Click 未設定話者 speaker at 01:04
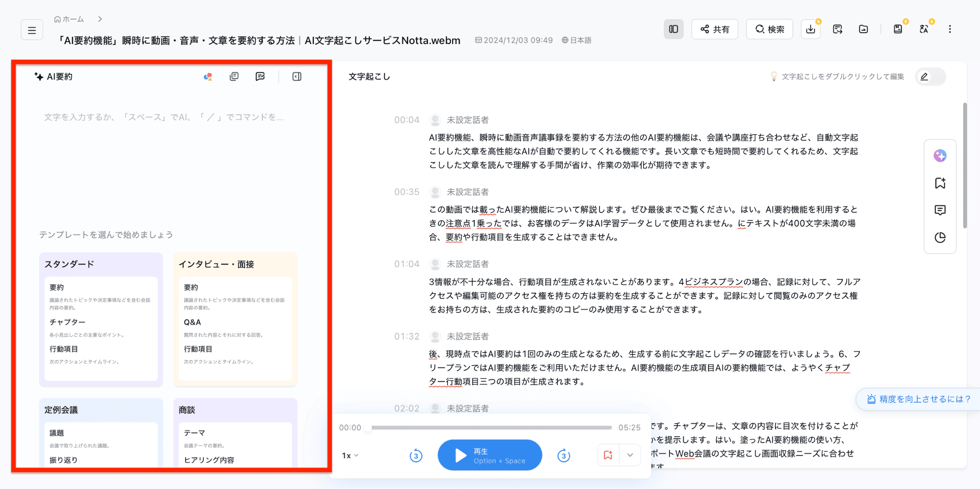 [468, 264]
